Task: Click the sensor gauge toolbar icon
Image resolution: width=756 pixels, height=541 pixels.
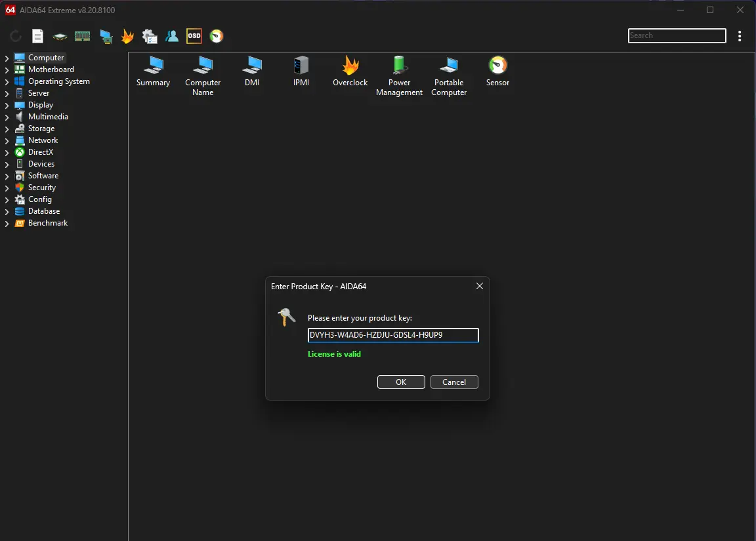Action: coord(217,36)
